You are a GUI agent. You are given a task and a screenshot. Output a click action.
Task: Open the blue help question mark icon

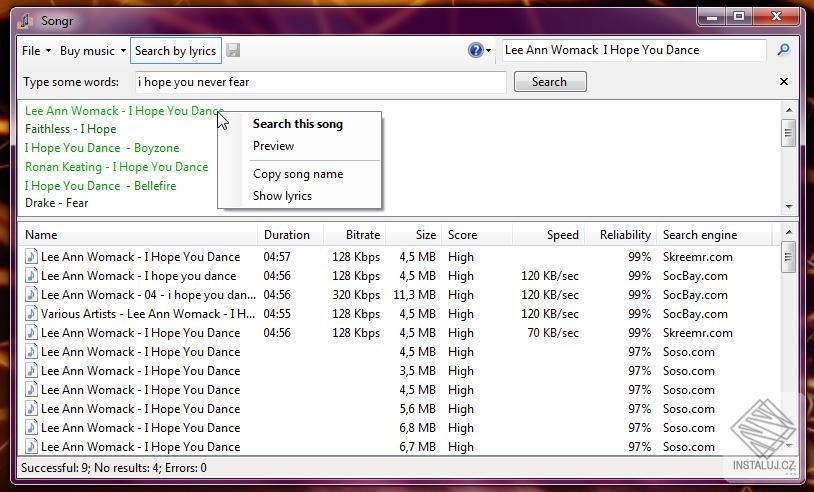(x=475, y=50)
